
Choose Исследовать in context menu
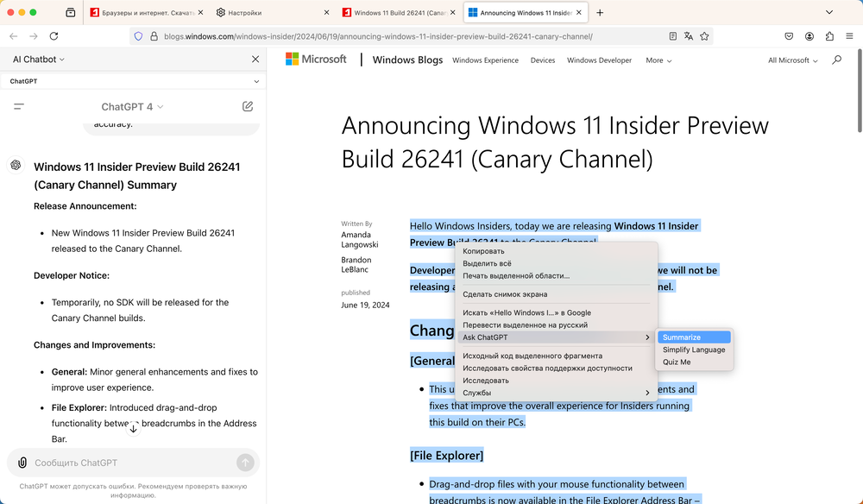point(557,381)
